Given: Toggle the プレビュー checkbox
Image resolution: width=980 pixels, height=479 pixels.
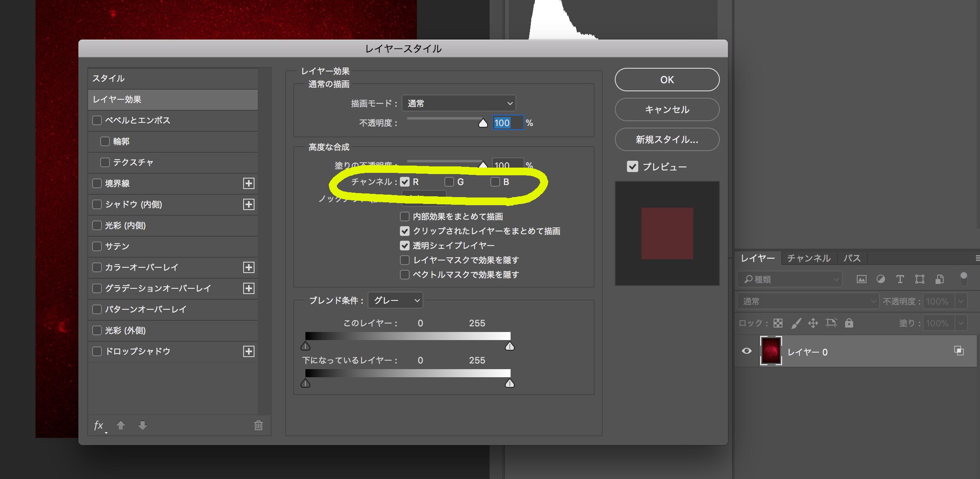Looking at the screenshot, I should click(x=633, y=166).
